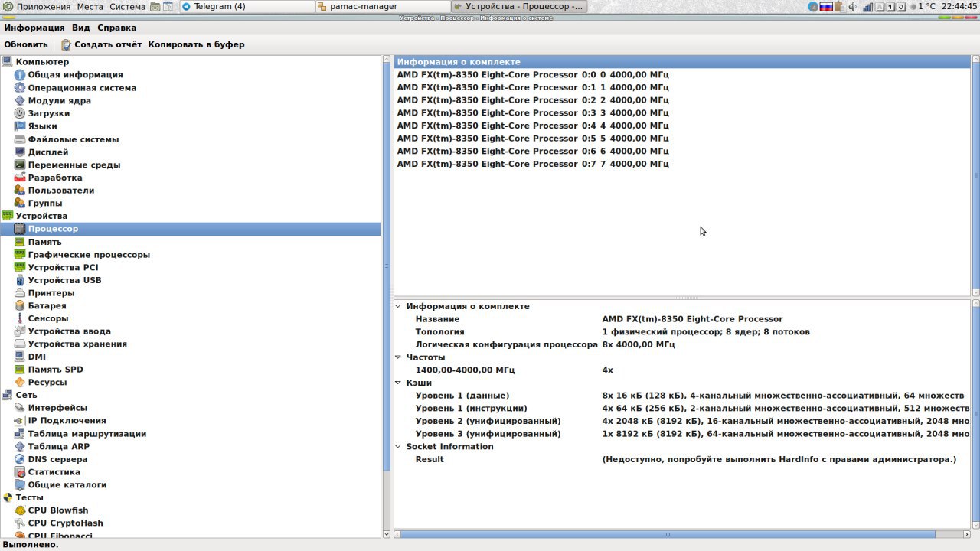Click the Принтеры printer icon
Image resolution: width=980 pixels, height=551 pixels.
(20, 293)
